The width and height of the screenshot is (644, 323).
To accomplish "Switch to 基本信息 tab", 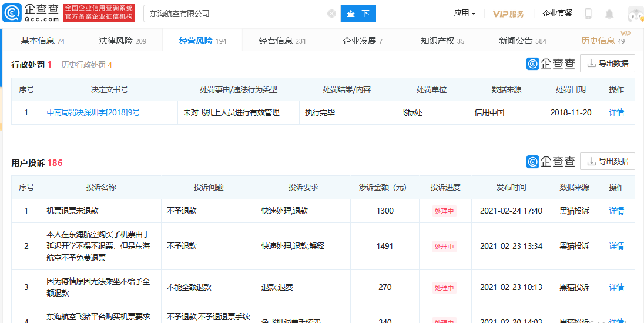I will [43, 41].
